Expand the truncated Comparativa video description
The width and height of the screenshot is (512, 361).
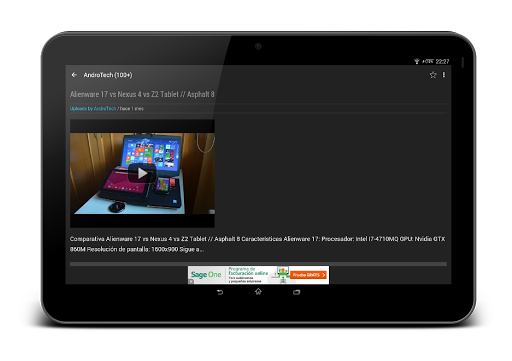257,244
